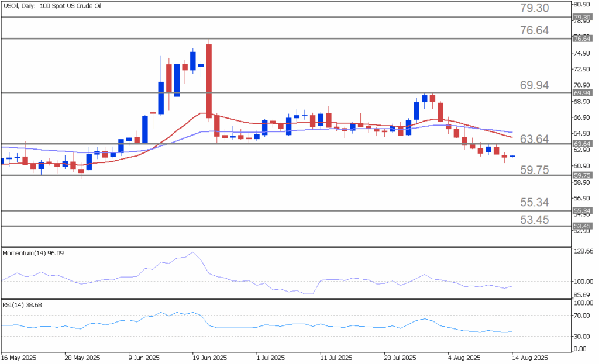Click the boxed 69.94 tag on price axis
Screen dimensions: 599x364
click(x=582, y=93)
